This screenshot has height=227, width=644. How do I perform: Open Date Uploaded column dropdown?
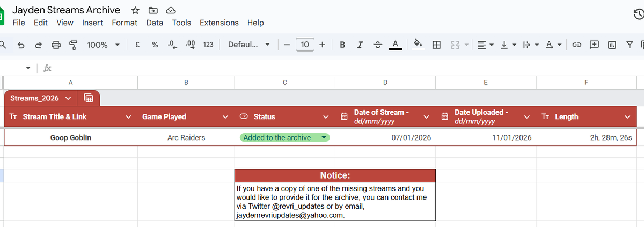coord(526,116)
